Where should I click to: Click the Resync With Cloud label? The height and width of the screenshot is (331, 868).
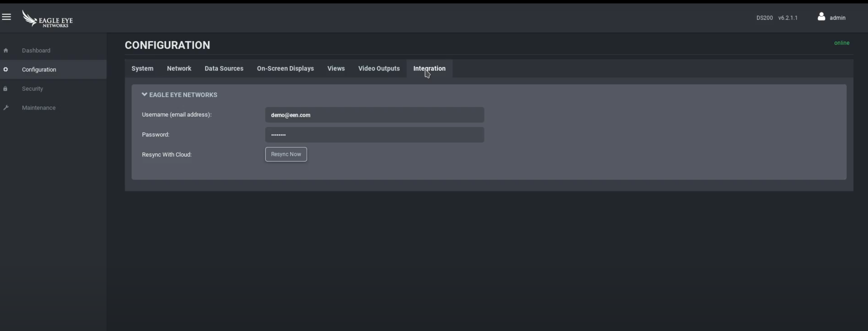(167, 154)
